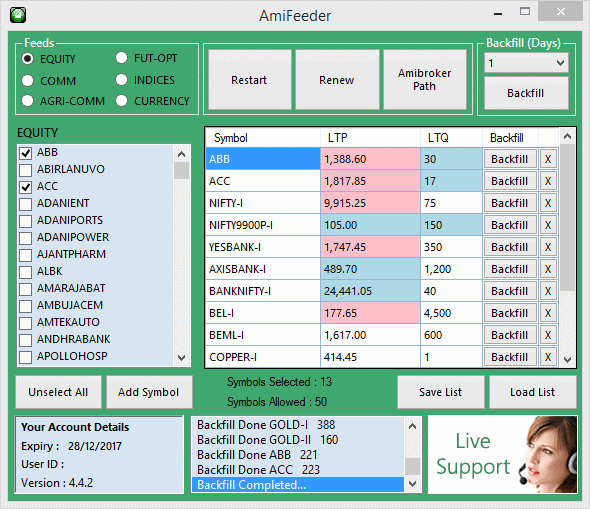Remove NIFTY-I row with its X button

tap(548, 203)
